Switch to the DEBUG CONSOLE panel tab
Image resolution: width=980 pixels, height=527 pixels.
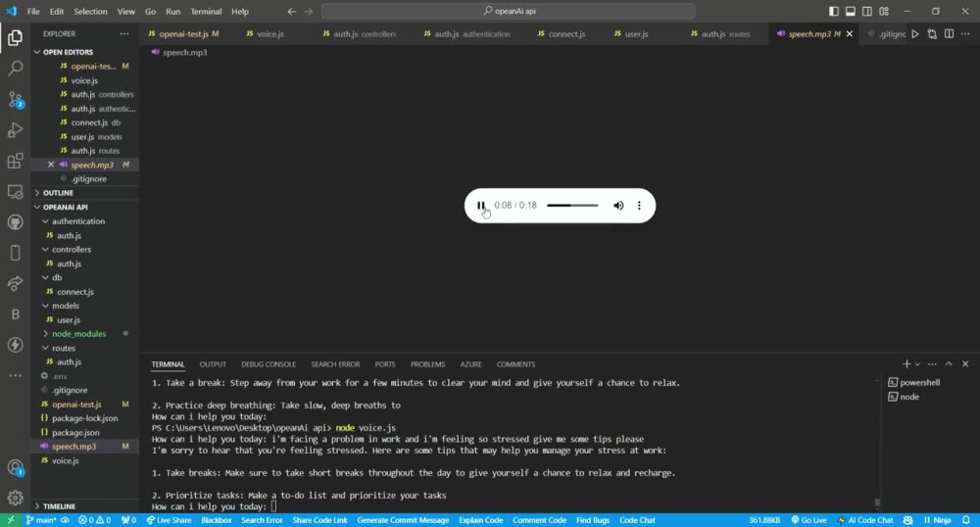point(269,364)
